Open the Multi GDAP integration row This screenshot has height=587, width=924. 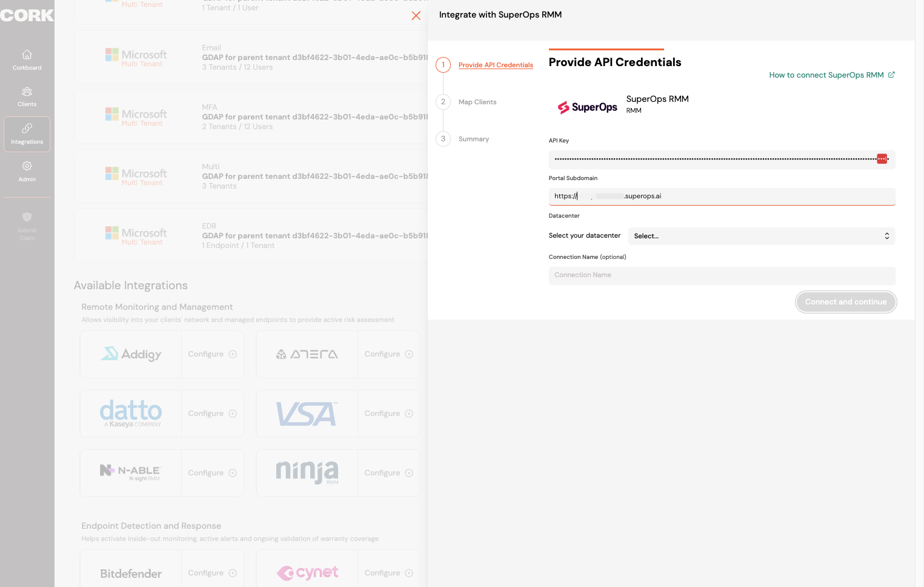251,176
